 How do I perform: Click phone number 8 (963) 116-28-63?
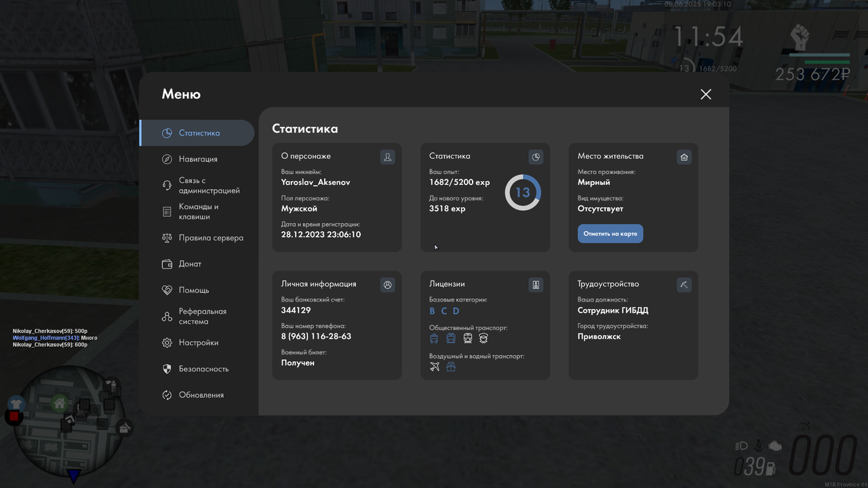[316, 336]
